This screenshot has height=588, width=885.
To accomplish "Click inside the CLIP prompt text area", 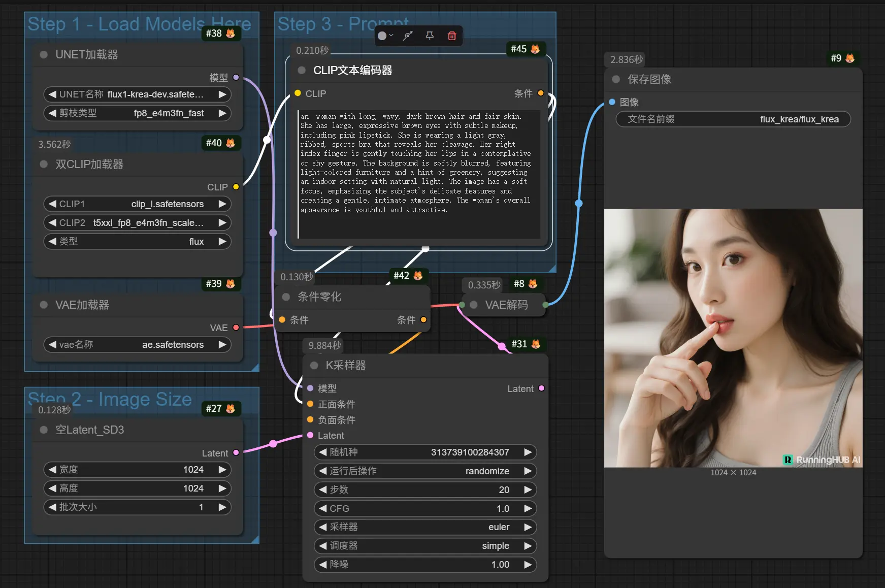I will [x=418, y=174].
